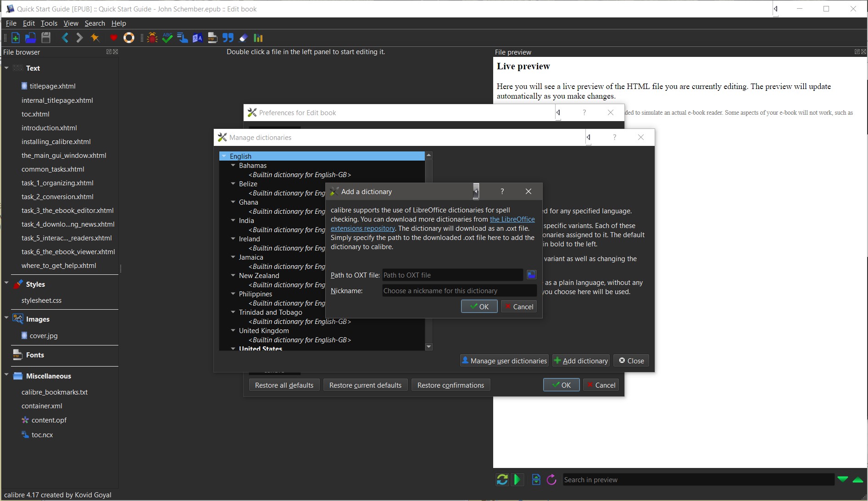Open the Tools menu
The width and height of the screenshot is (868, 501).
[49, 23]
